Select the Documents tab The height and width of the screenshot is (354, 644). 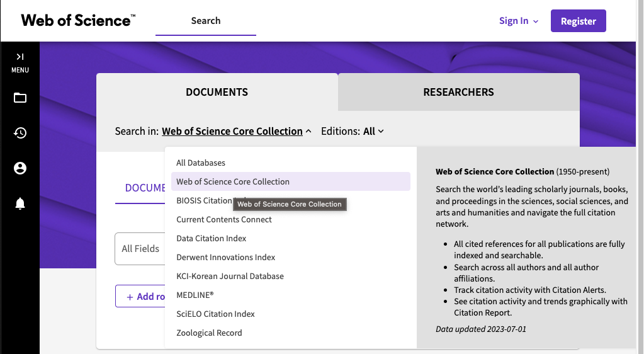[x=217, y=92]
